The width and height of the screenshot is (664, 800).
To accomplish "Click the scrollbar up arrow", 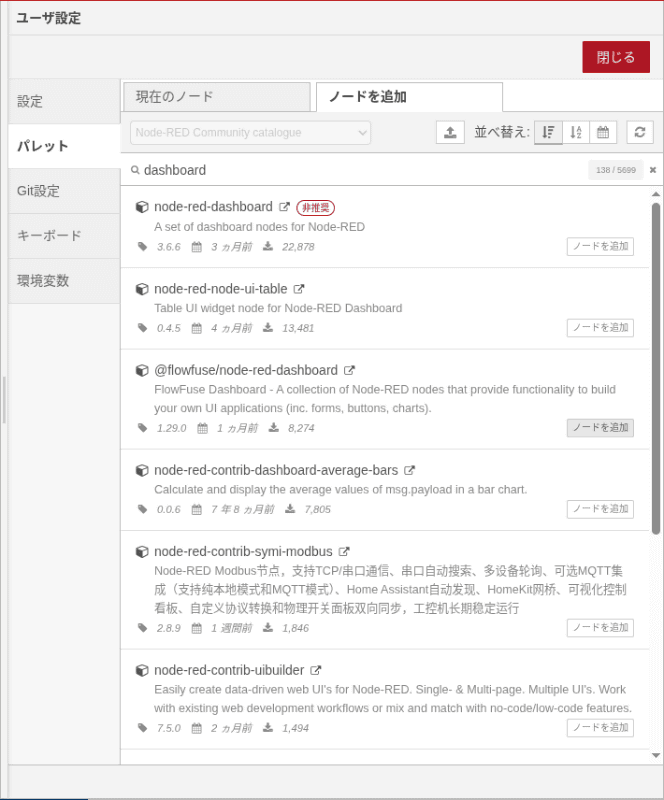I will pos(656,194).
